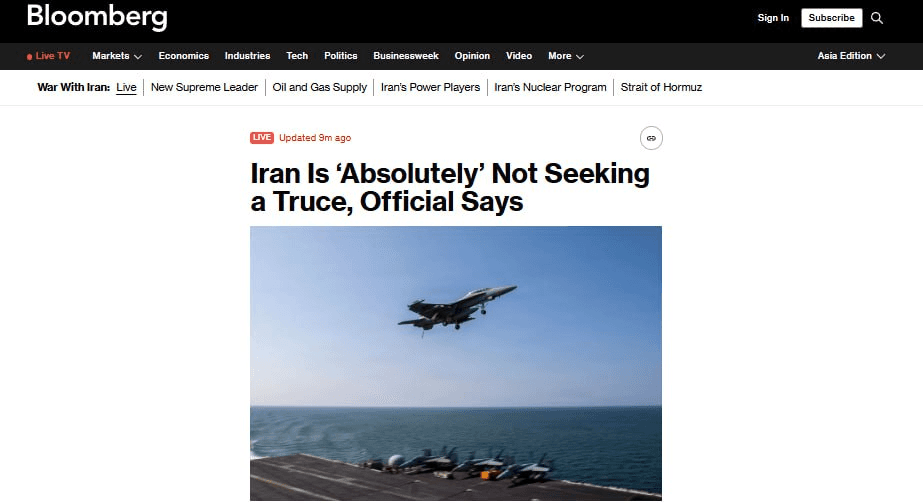Image resolution: width=923 pixels, height=503 pixels.
Task: Open the search magnifier icon
Action: pyautogui.click(x=876, y=18)
